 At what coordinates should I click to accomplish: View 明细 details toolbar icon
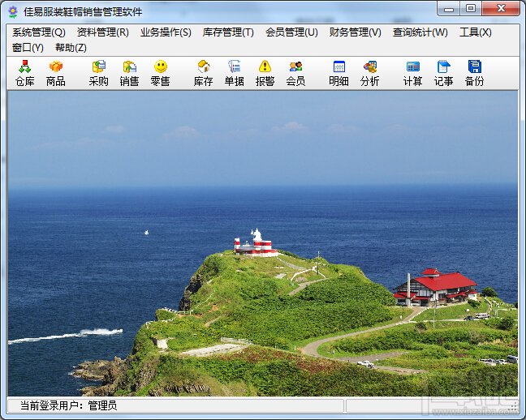click(338, 74)
